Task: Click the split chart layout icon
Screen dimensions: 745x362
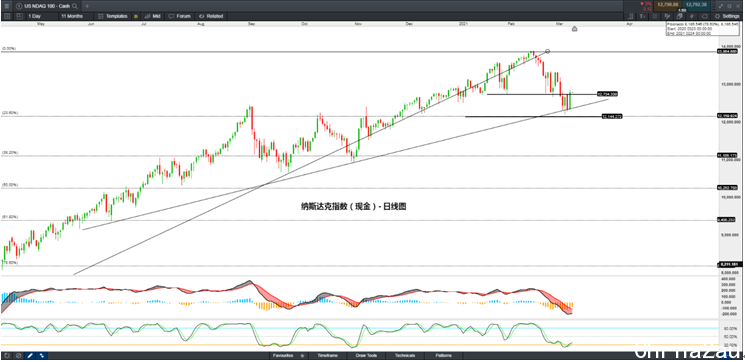Action: [x=19, y=16]
